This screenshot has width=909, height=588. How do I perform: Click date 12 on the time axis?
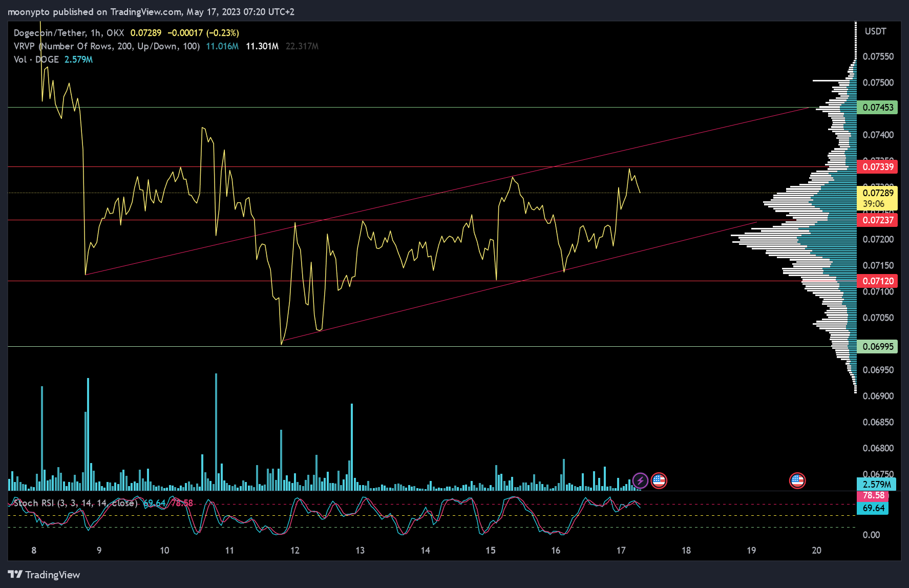click(295, 551)
